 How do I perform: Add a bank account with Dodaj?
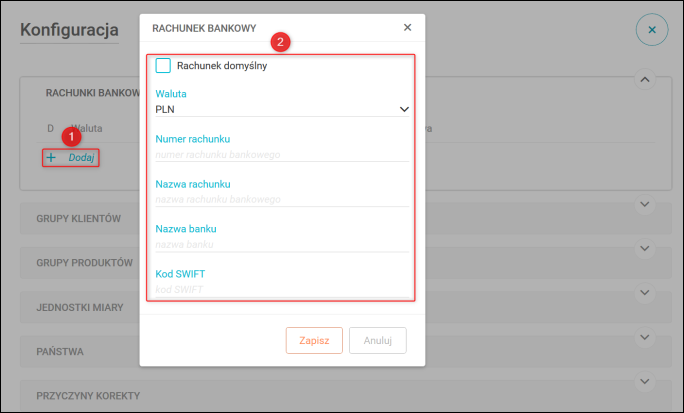click(x=71, y=157)
